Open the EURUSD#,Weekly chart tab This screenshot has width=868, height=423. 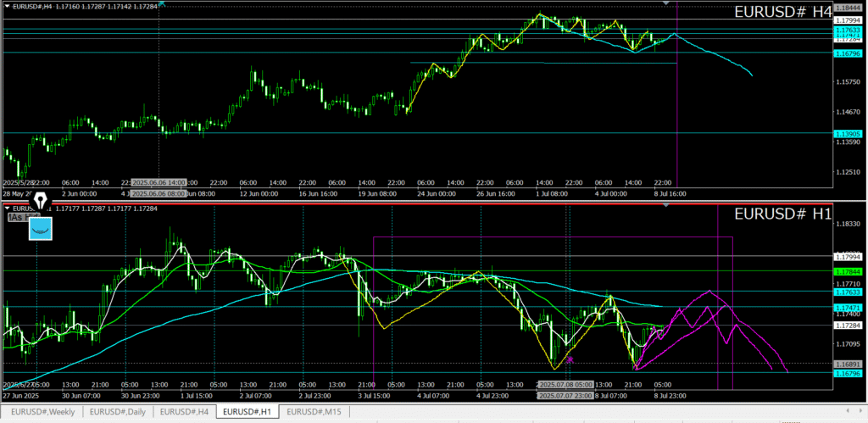click(42, 411)
